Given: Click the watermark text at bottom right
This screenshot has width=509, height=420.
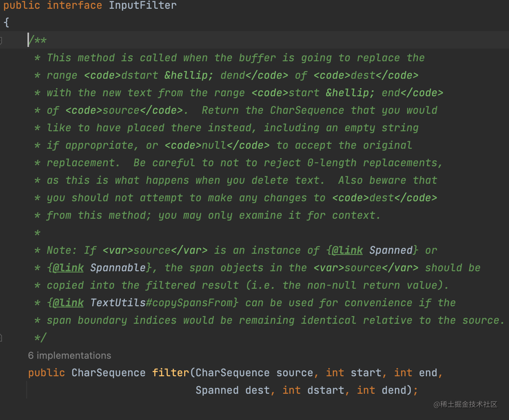Looking at the screenshot, I should 465,404.
